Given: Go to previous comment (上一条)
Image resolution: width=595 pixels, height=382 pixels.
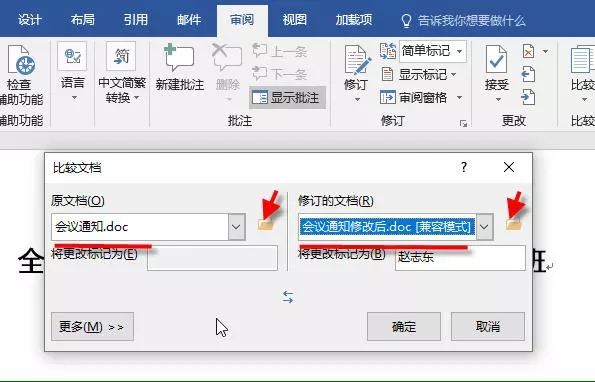Looking at the screenshot, I should point(280,51).
